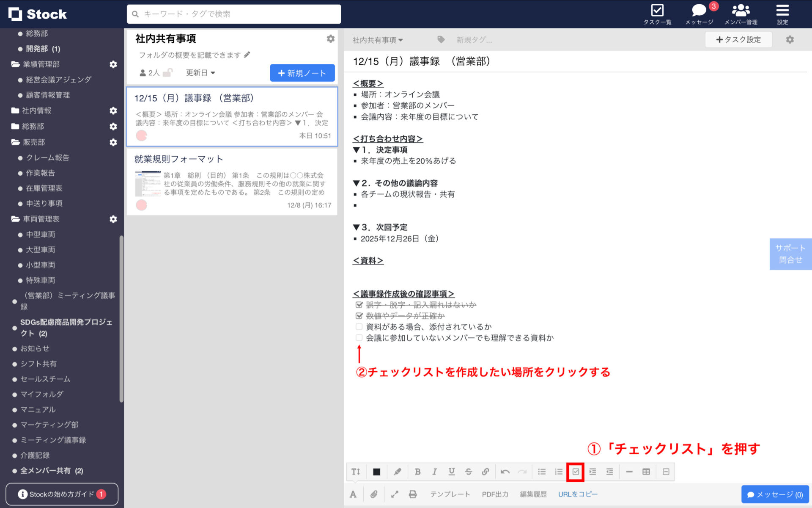812x508 pixels.
Task: Open the black text color swatch
Action: pyautogui.click(x=376, y=471)
